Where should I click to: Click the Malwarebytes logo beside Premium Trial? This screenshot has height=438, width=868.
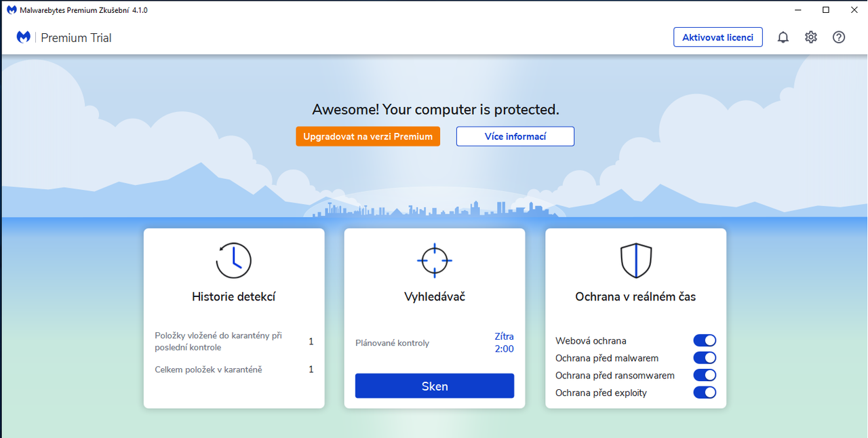24,37
